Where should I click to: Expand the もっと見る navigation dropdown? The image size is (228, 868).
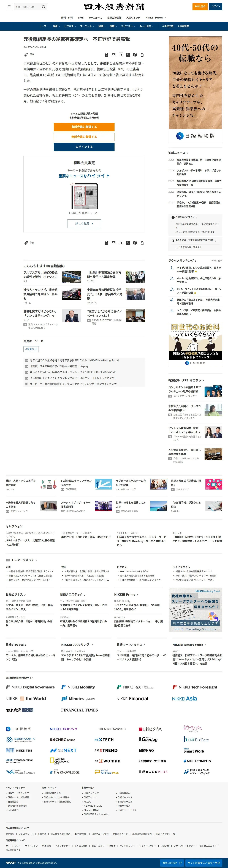point(146,26)
